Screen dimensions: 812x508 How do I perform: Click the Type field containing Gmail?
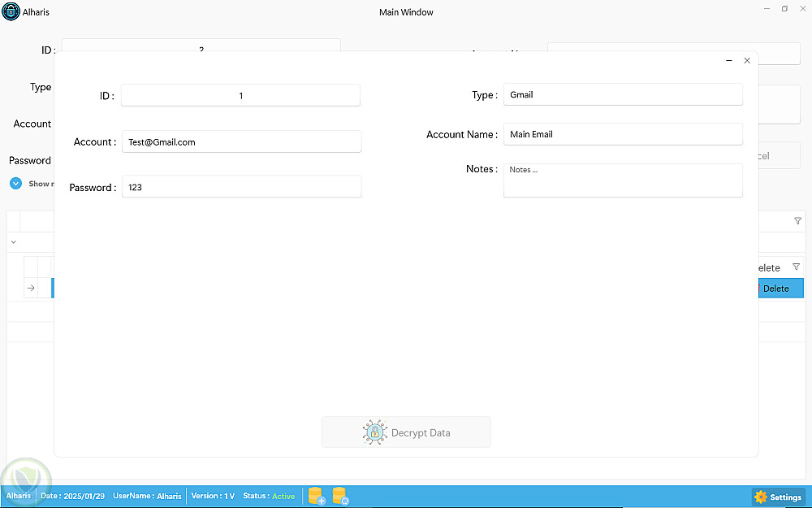tap(623, 94)
